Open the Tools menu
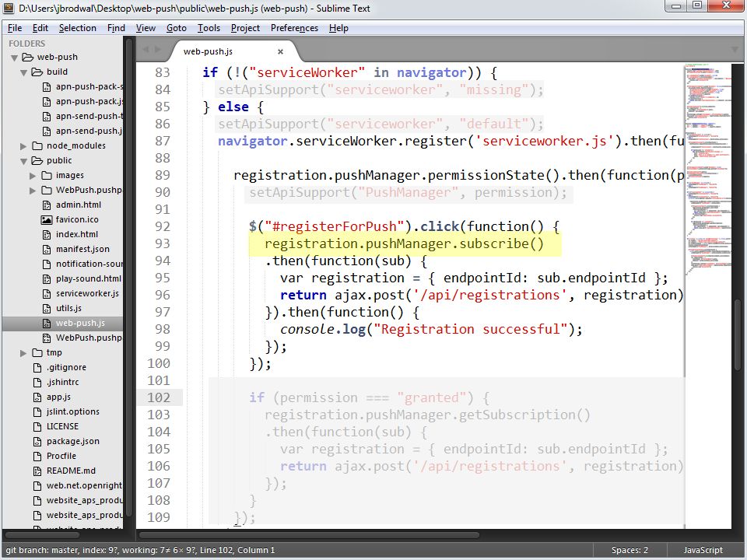Screen dimensions: 747x560 pyautogui.click(x=209, y=28)
